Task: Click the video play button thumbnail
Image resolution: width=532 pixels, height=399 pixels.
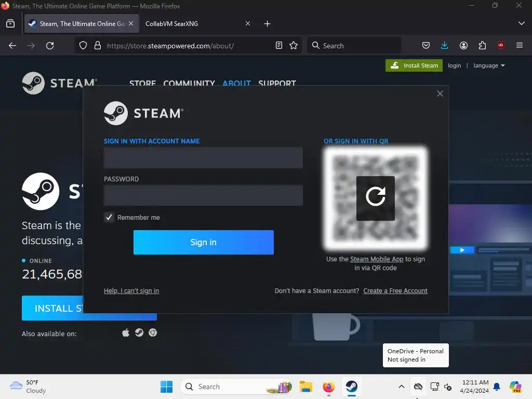Action: click(462, 250)
